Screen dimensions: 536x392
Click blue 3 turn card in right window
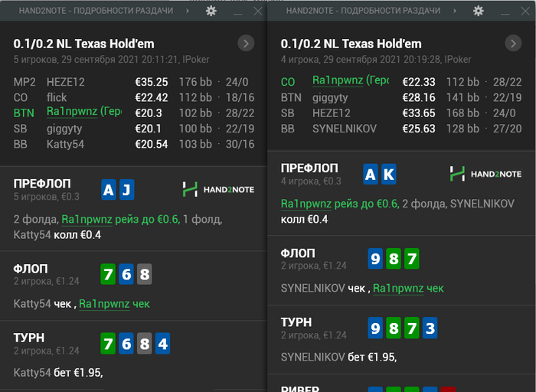[430, 328]
